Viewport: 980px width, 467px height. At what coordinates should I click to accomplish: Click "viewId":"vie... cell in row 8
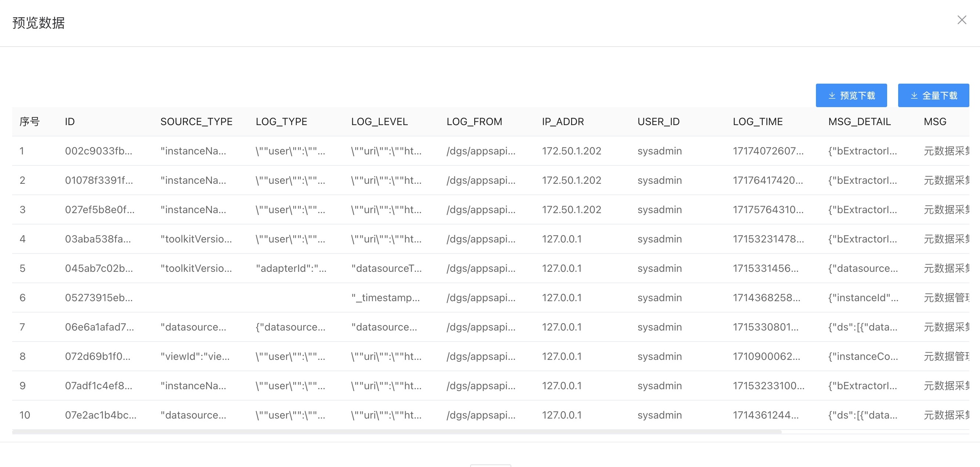195,356
